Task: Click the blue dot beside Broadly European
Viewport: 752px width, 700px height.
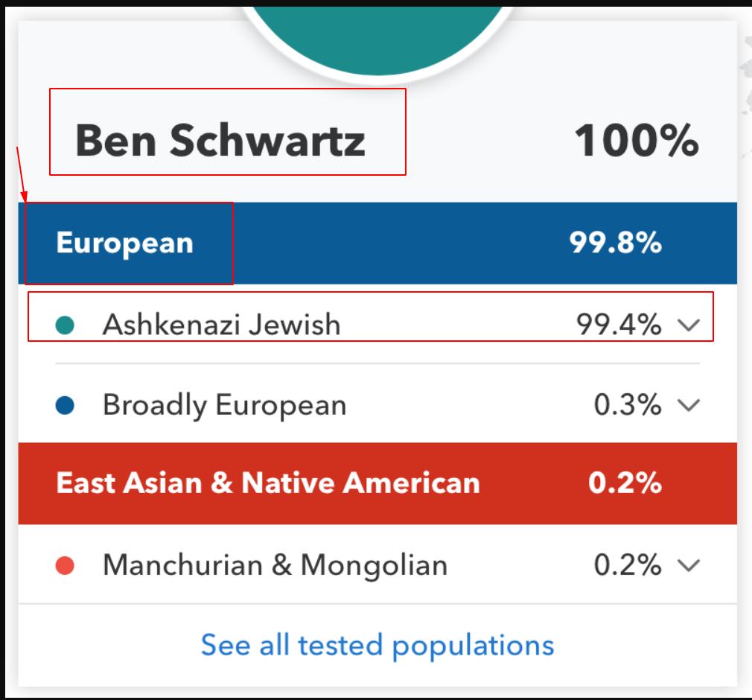Action: [x=66, y=406]
